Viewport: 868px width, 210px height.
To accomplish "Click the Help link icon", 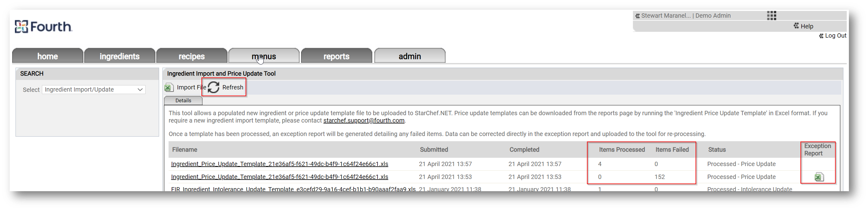I will [796, 26].
